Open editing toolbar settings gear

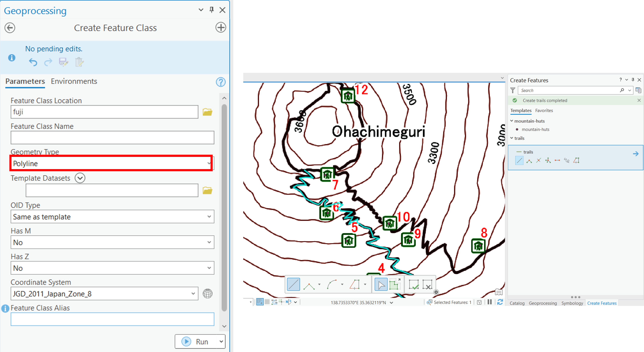[x=436, y=292]
